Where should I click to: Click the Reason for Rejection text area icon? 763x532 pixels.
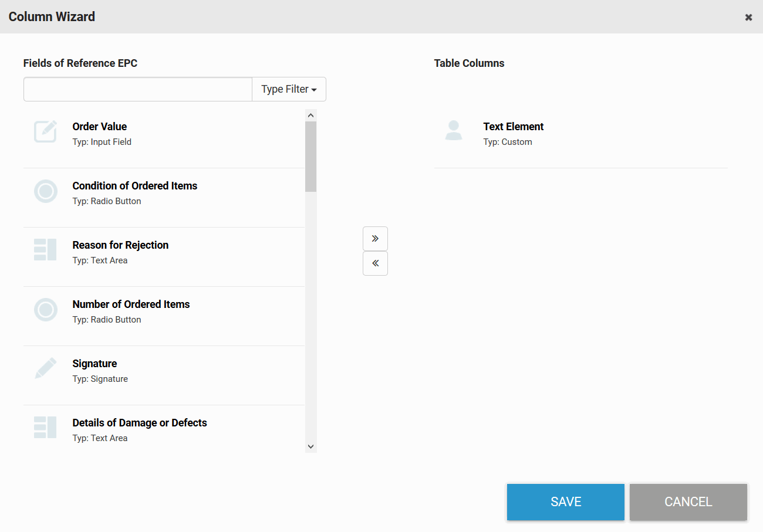click(x=45, y=250)
